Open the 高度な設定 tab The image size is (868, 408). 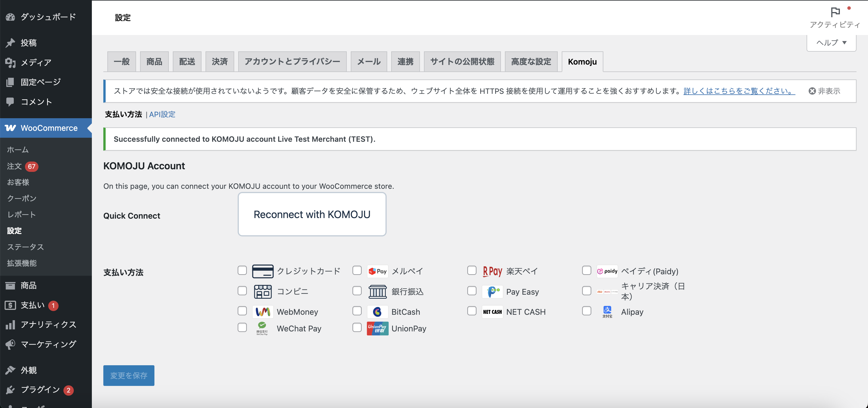tap(531, 62)
